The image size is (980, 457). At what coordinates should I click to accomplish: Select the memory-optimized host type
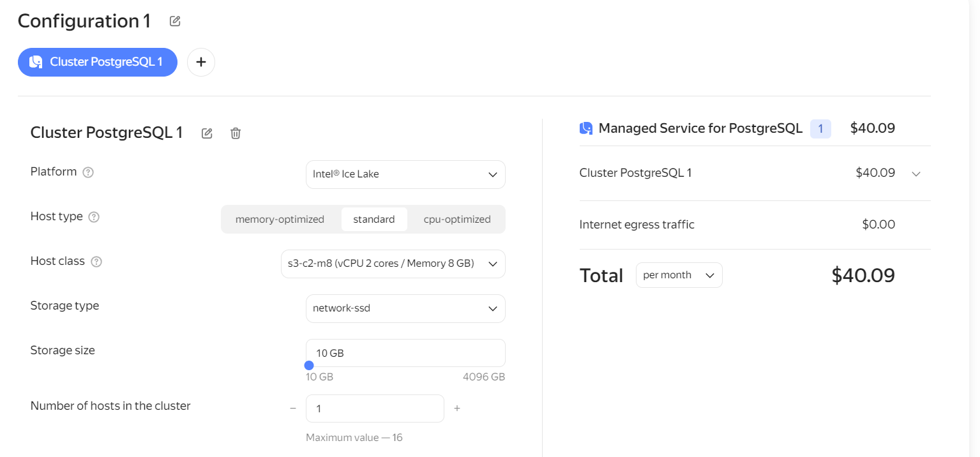(x=280, y=220)
